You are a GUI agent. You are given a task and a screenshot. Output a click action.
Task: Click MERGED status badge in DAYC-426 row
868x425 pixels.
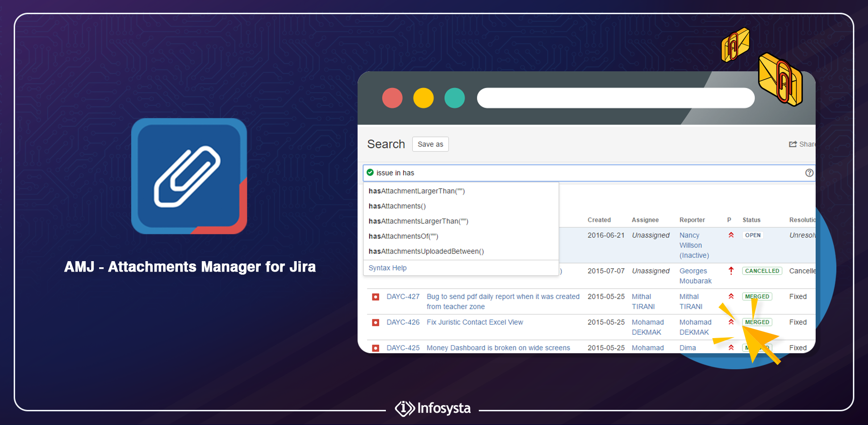[x=757, y=322]
